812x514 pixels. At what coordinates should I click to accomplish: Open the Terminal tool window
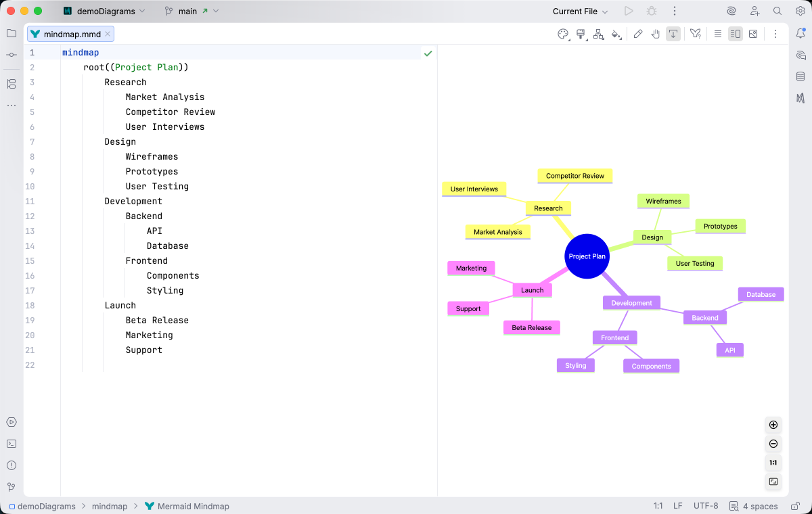[12, 444]
